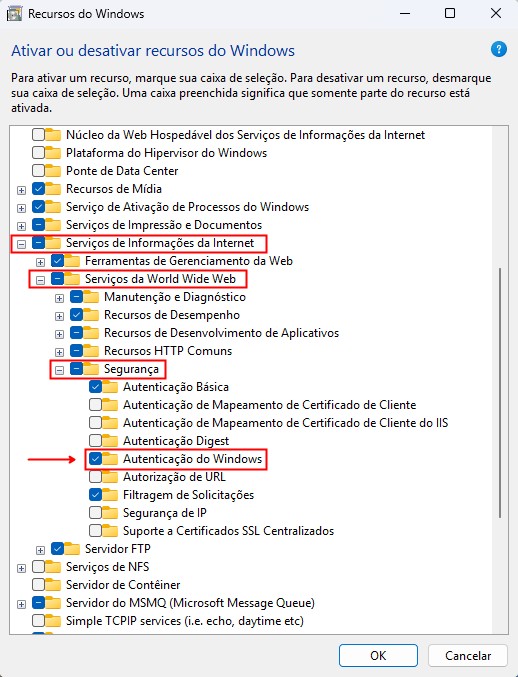Viewport: 518px width, 677px height.
Task: Click folder icon of Recursos HTTP Comuns
Action: click(91, 351)
